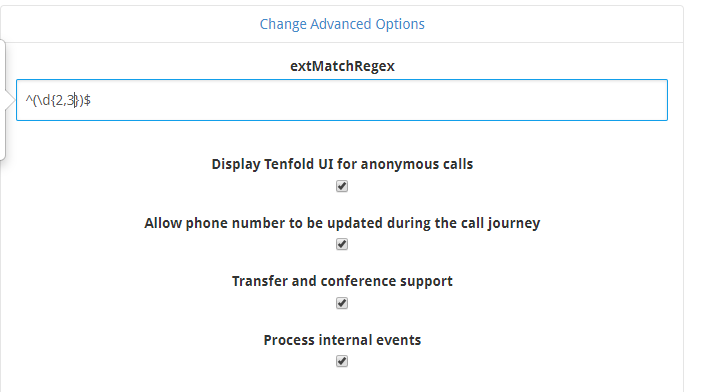
Task: Uncheck Display Tenfold UI for anonymous calls
Action: pyautogui.click(x=342, y=186)
